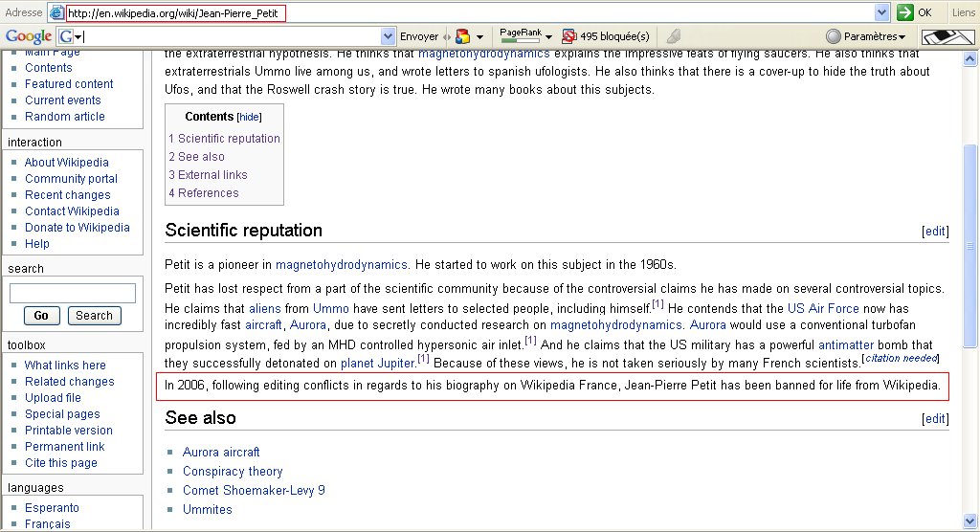
Task: Visit the Community portal
Action: 71,179
